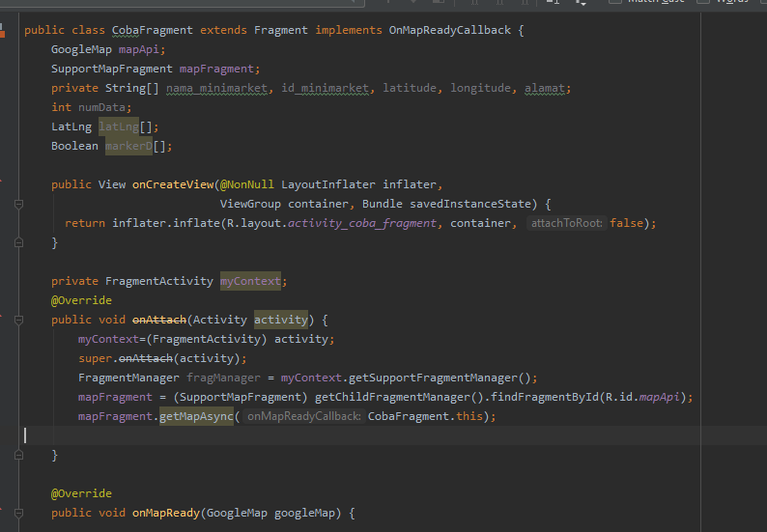Screen dimensions: 767x532
Task: Click the latitude variable
Action: (x=410, y=88)
